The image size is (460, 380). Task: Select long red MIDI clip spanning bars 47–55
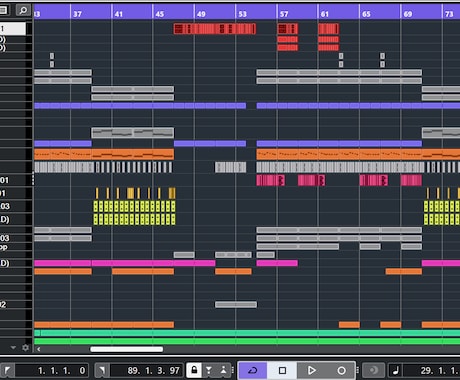point(215,29)
